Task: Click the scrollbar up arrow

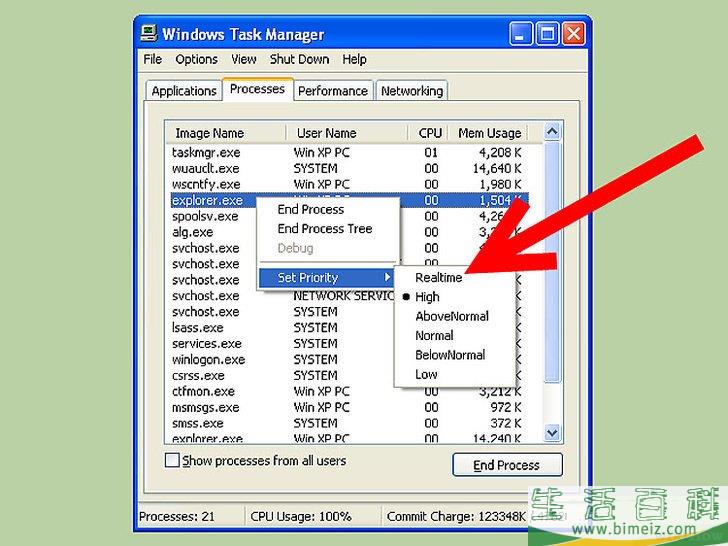Action: click(552, 132)
